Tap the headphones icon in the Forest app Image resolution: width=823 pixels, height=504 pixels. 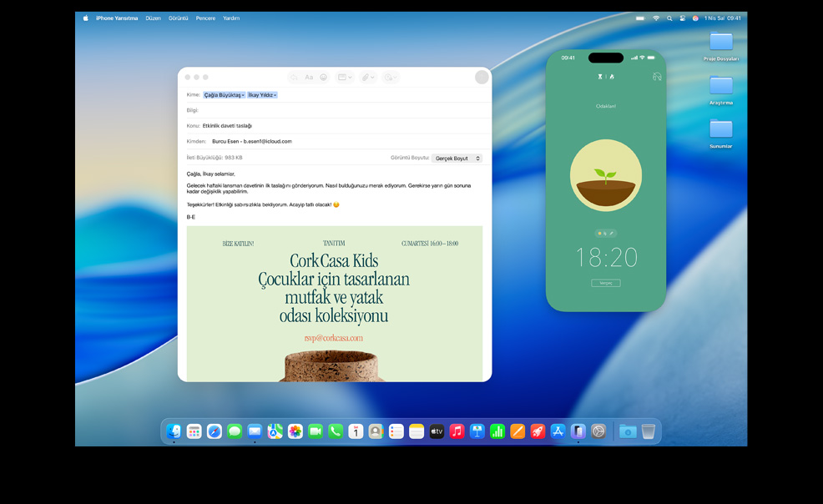(x=657, y=77)
